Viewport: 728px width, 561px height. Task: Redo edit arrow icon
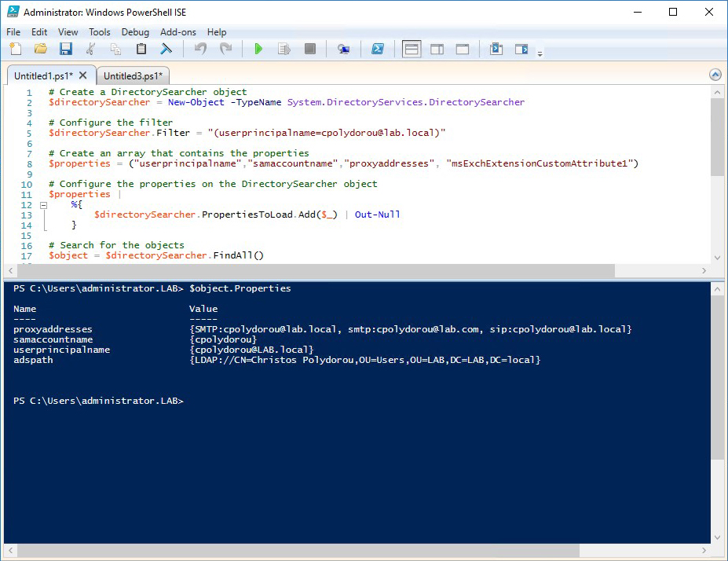(225, 49)
